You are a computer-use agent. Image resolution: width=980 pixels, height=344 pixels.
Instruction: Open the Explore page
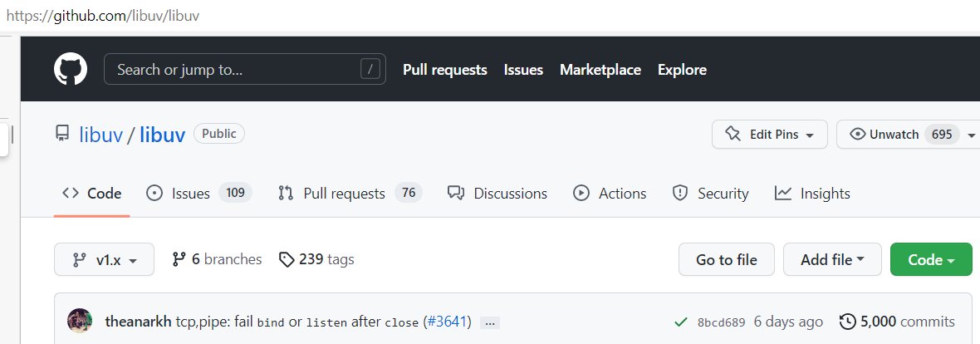click(682, 70)
